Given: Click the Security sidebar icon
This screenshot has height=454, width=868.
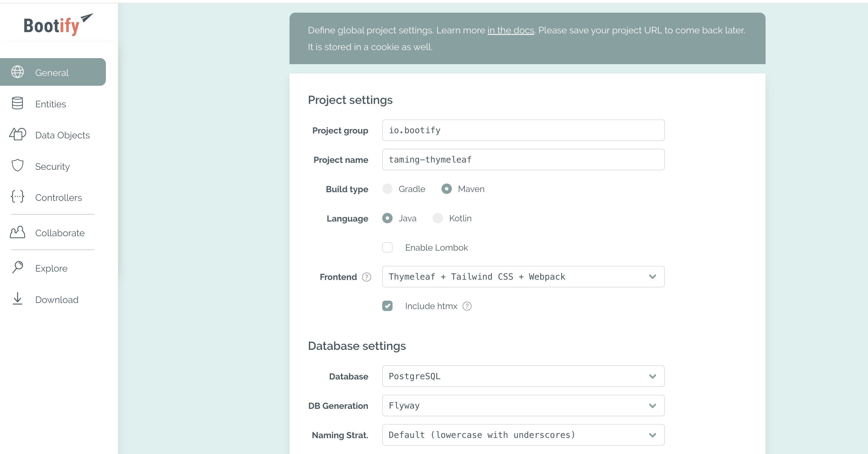Looking at the screenshot, I should (x=17, y=167).
